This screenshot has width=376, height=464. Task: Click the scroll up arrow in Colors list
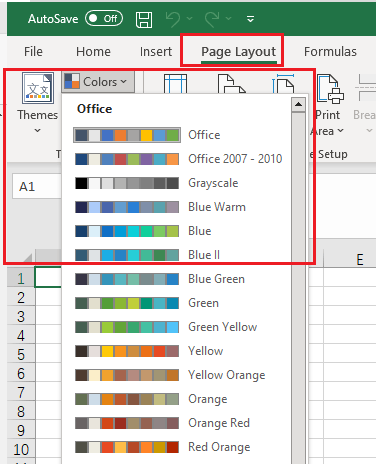tap(298, 105)
